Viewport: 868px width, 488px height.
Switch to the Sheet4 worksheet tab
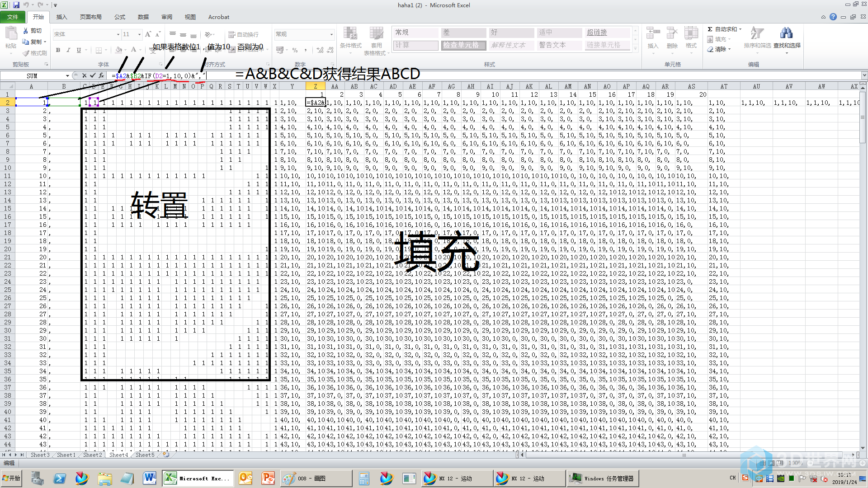click(119, 455)
